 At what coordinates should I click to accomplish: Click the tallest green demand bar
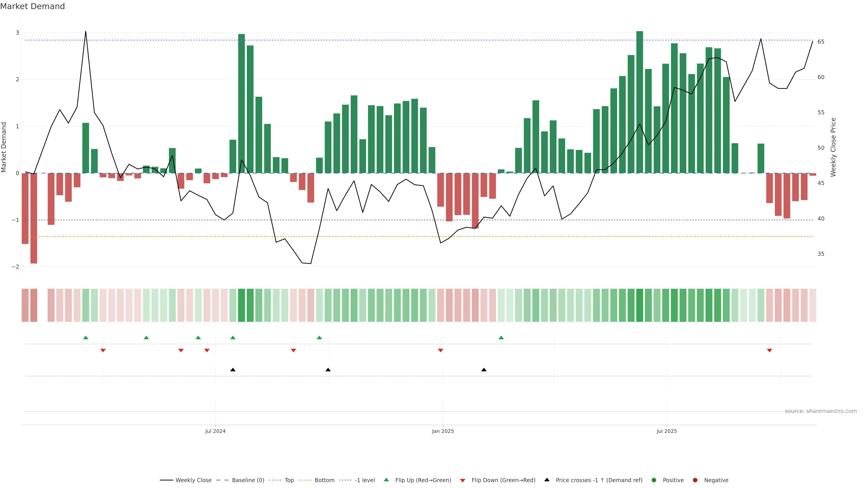click(x=639, y=101)
